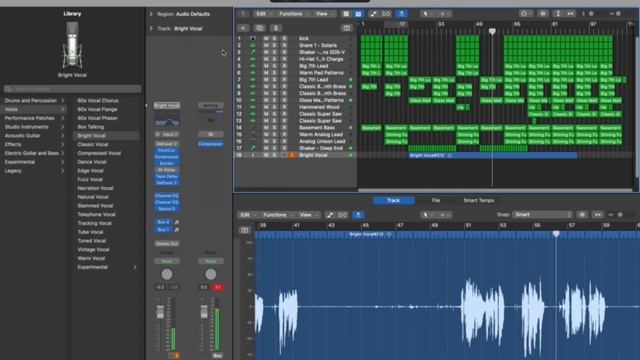
Task: Open audio editor View menu
Action: pos(308,215)
